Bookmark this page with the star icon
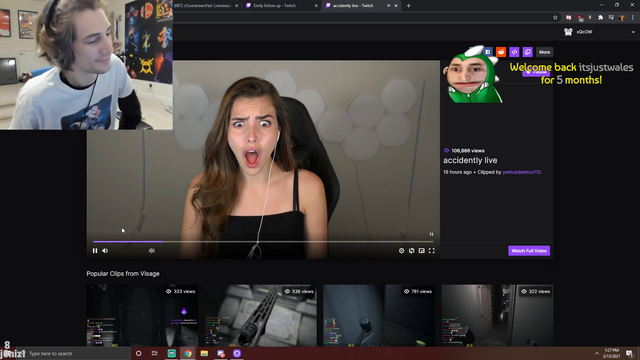 point(555,18)
